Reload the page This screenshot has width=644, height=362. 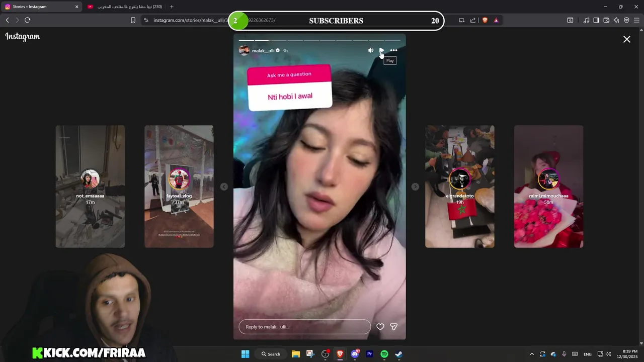pyautogui.click(x=27, y=20)
